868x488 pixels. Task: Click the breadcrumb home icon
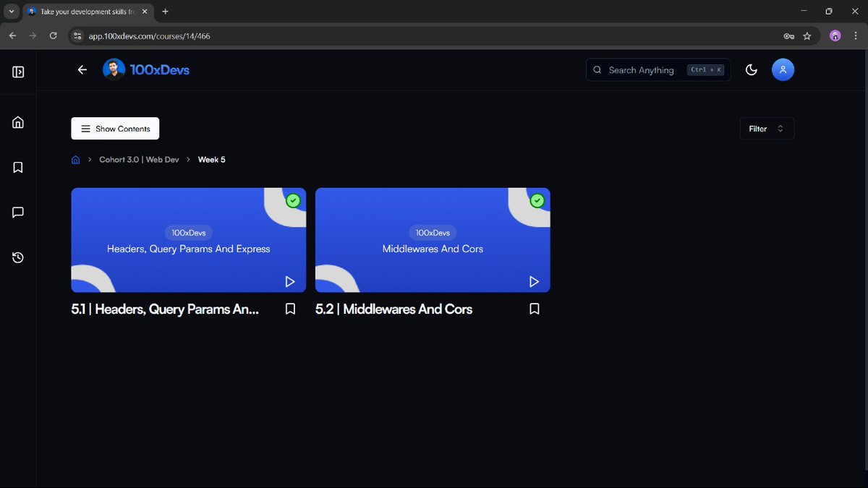pyautogui.click(x=76, y=160)
